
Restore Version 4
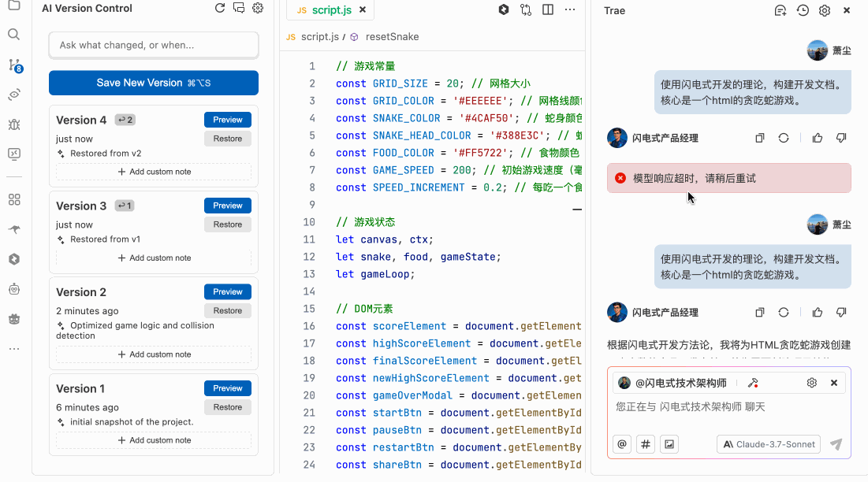coord(228,139)
